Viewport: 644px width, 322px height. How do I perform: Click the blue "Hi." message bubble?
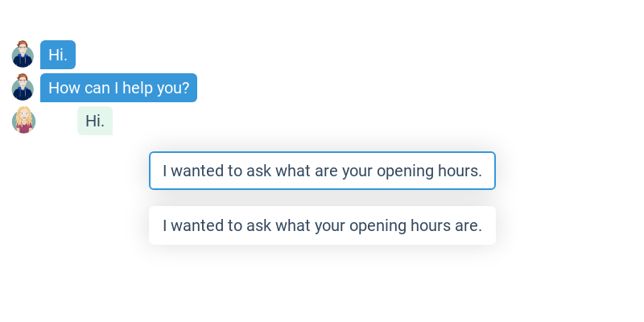point(58,55)
